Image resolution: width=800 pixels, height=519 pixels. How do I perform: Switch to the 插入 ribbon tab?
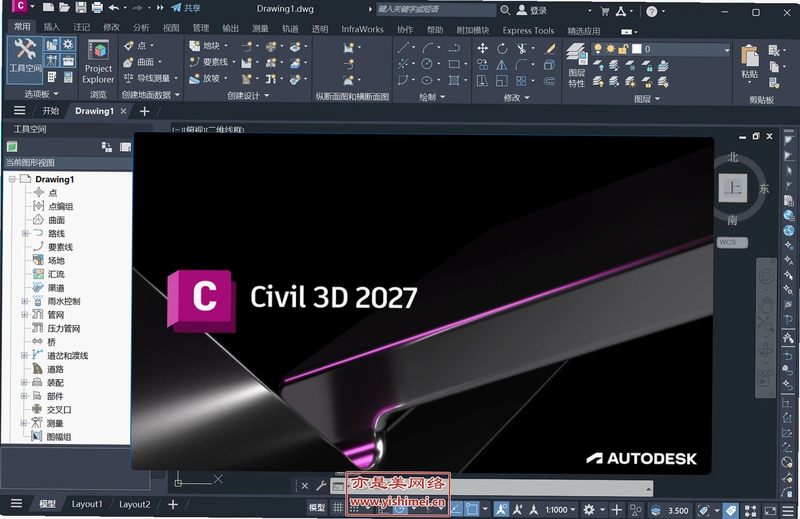tap(52, 27)
